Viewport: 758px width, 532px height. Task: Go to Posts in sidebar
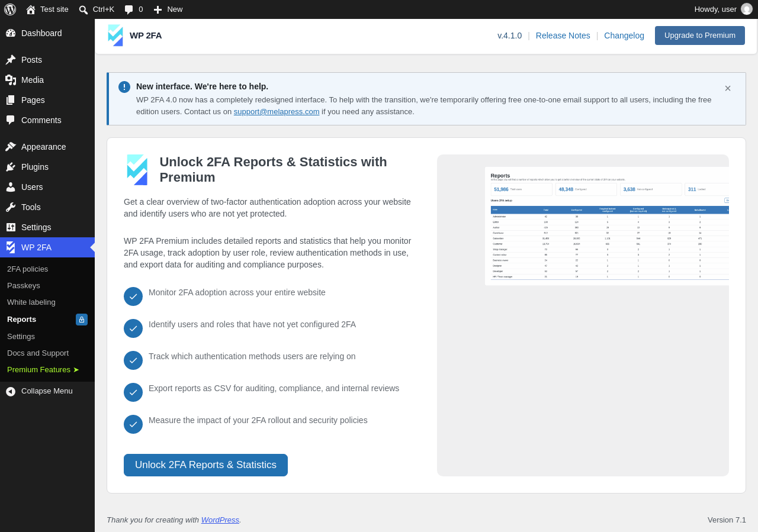point(31,60)
